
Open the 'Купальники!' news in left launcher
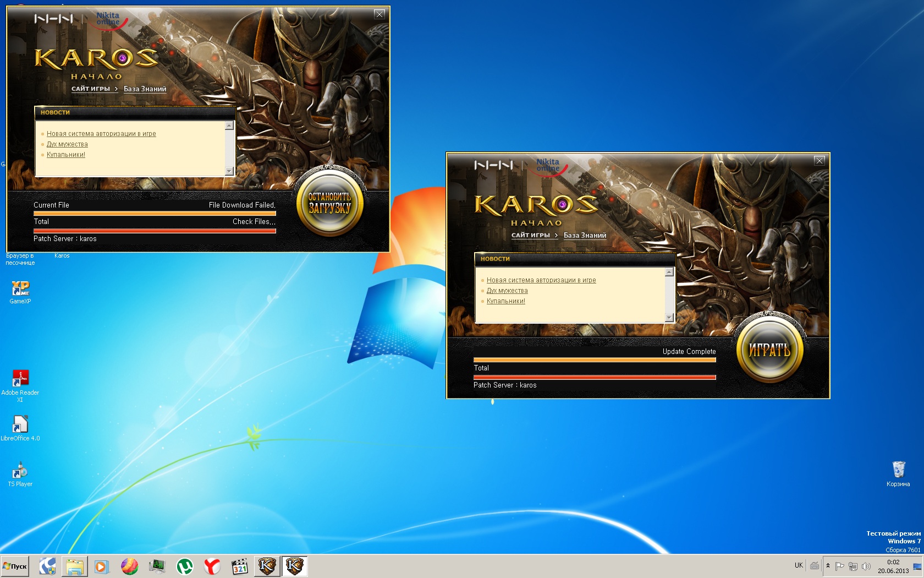(x=66, y=155)
